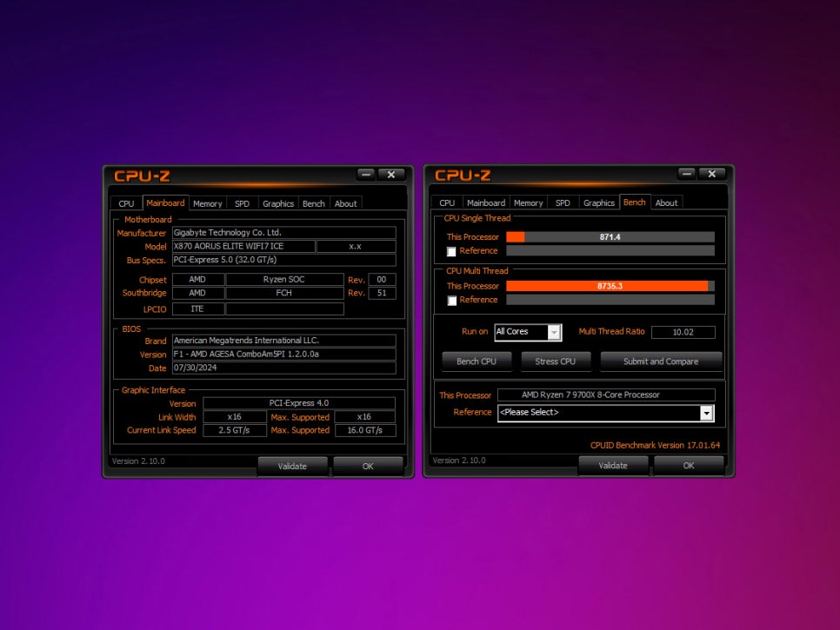
Task: Click Submit and Compare button
Action: [661, 361]
